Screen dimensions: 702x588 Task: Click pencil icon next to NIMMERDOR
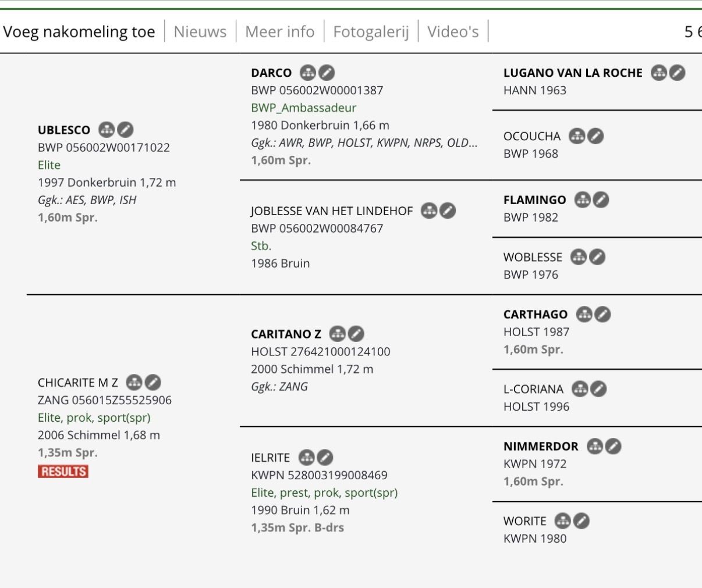click(x=614, y=446)
